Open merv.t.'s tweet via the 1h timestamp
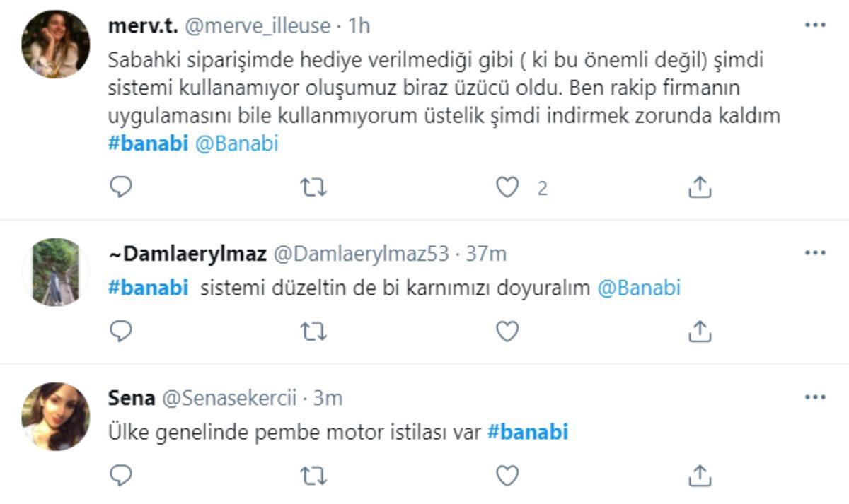This screenshot has height=504, width=849. pyautogui.click(x=359, y=24)
